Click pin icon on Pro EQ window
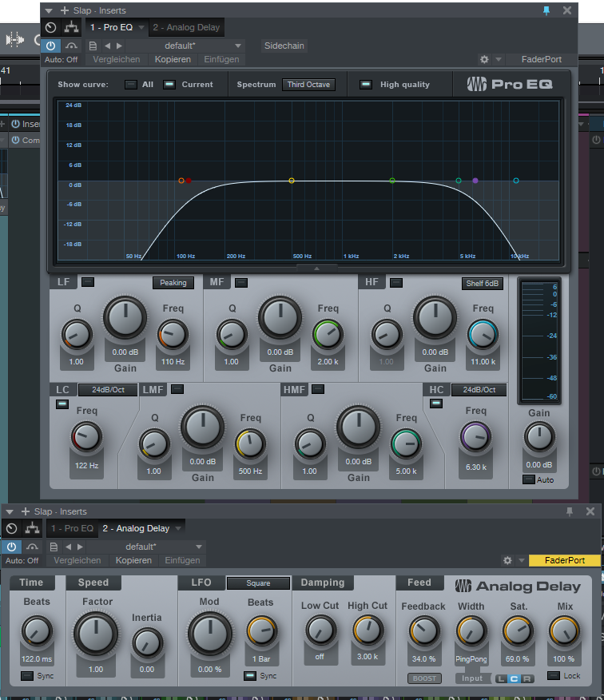 click(546, 10)
